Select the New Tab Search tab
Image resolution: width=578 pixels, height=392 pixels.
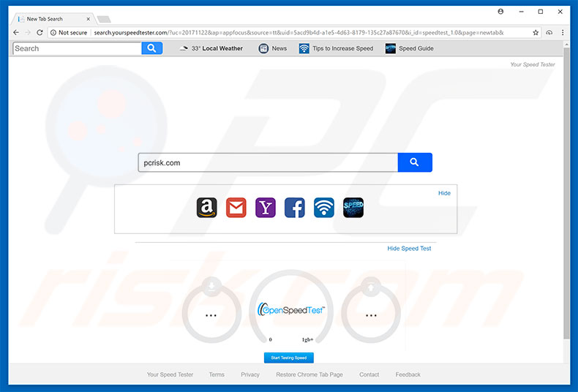coord(53,19)
